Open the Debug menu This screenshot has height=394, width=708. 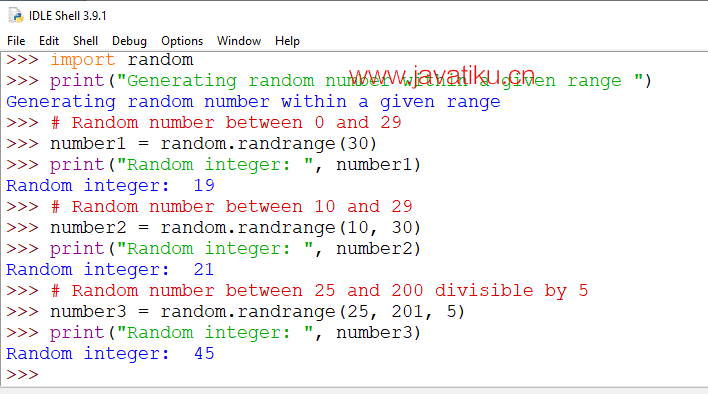pyautogui.click(x=129, y=41)
